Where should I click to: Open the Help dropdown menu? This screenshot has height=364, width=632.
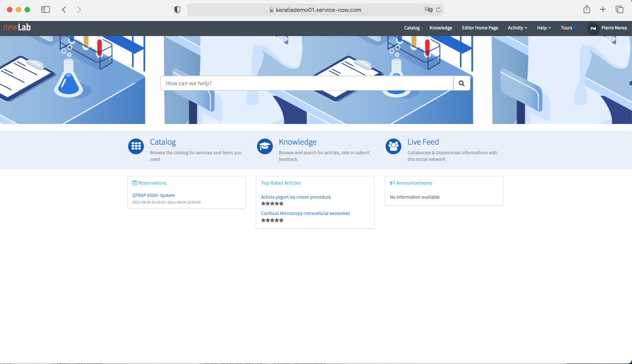coord(544,28)
